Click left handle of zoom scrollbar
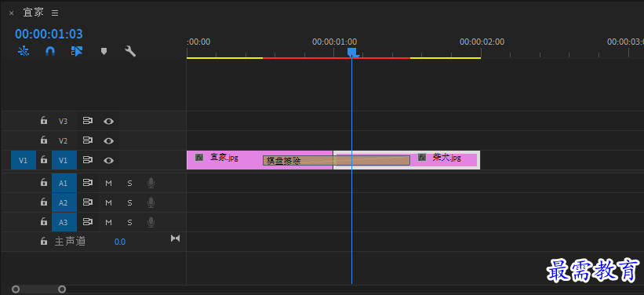This screenshot has width=644, height=295. pyautogui.click(x=16, y=290)
